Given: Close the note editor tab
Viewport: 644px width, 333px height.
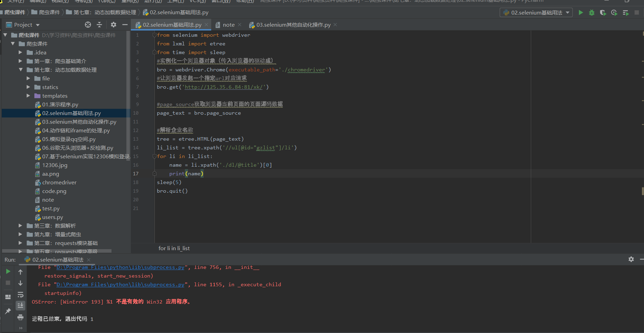Looking at the screenshot, I should pos(240,25).
